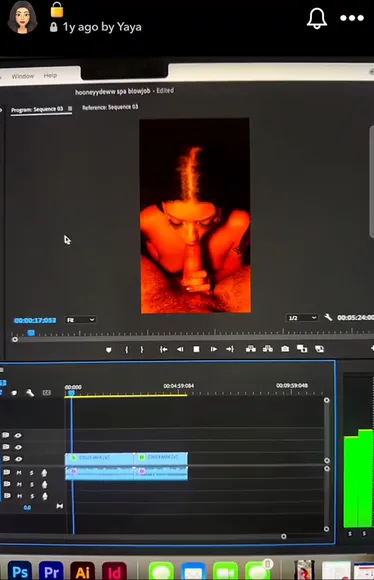Click the Program monitor zoom scroll bar handle
Image resolution: width=374 pixels, height=580 pixels.
(15, 339)
